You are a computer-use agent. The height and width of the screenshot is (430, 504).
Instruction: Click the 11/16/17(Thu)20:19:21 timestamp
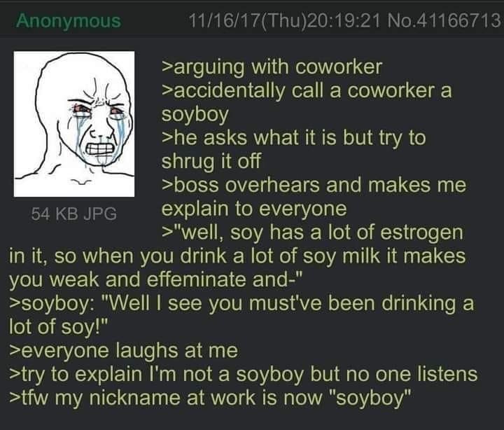(x=284, y=21)
